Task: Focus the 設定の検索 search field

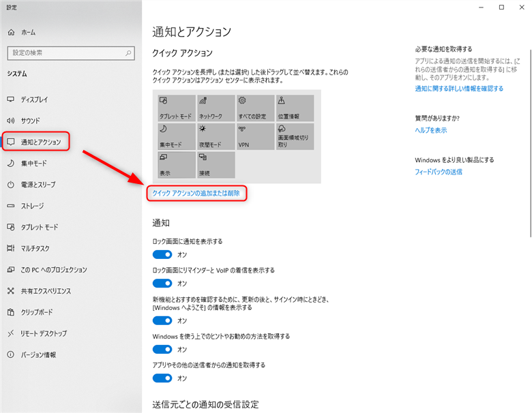Action: (71, 53)
